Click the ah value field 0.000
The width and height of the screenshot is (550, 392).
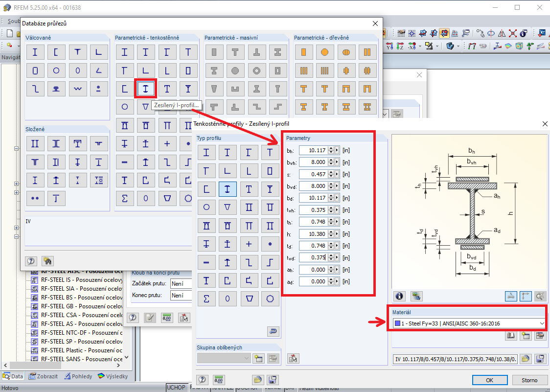313,270
